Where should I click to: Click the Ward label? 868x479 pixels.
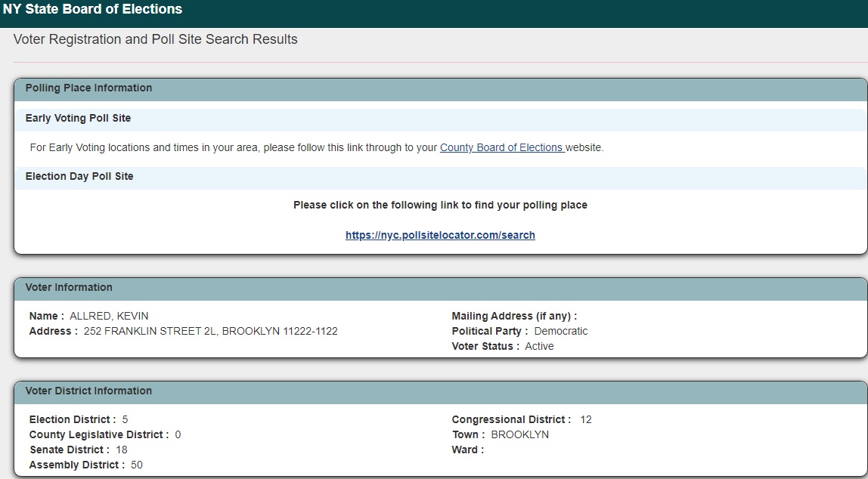click(x=468, y=450)
